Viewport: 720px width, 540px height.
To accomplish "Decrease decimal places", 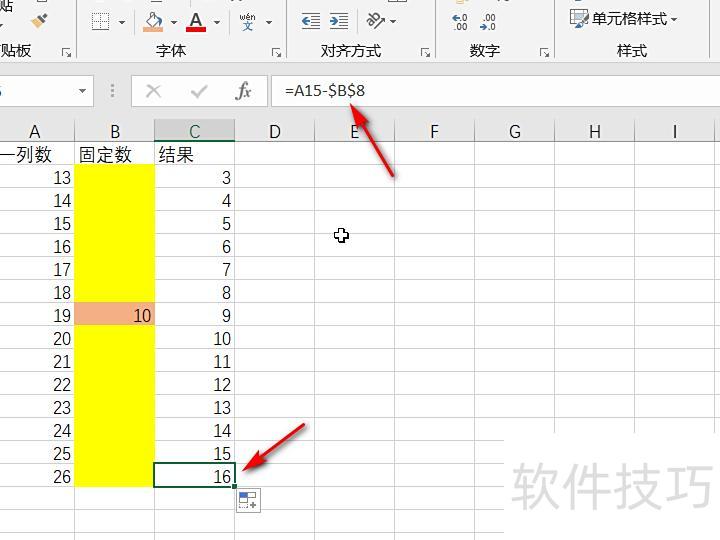I will click(x=488, y=22).
